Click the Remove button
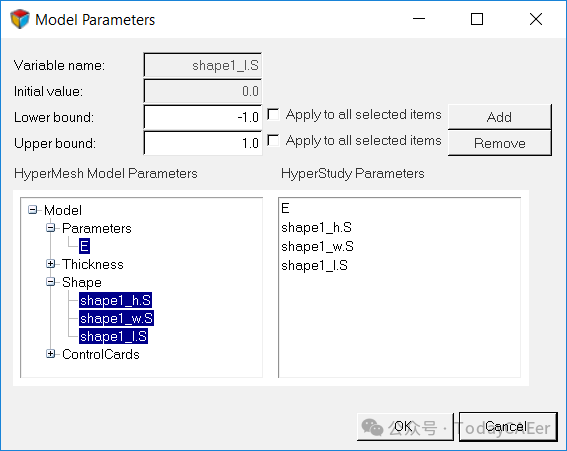This screenshot has height=451, width=567. [500, 143]
